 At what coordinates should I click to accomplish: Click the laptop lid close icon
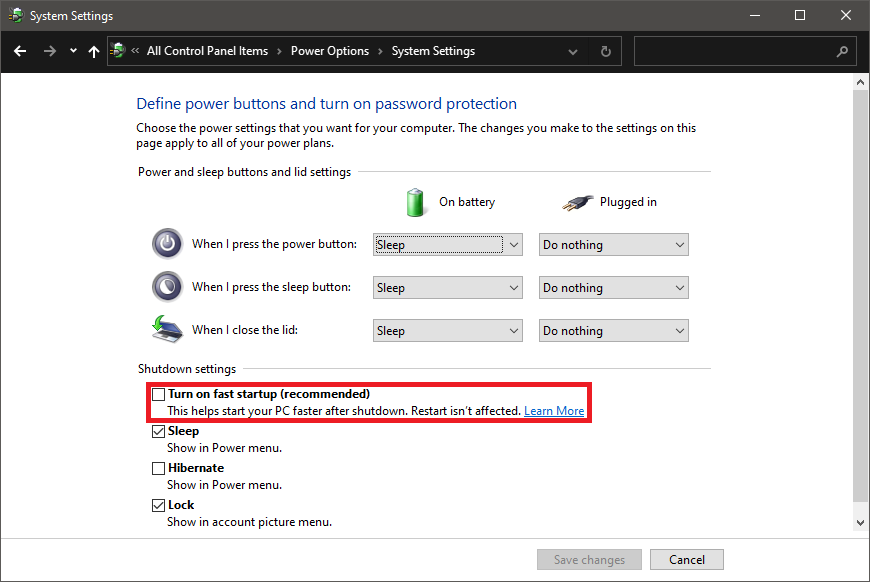pos(167,330)
